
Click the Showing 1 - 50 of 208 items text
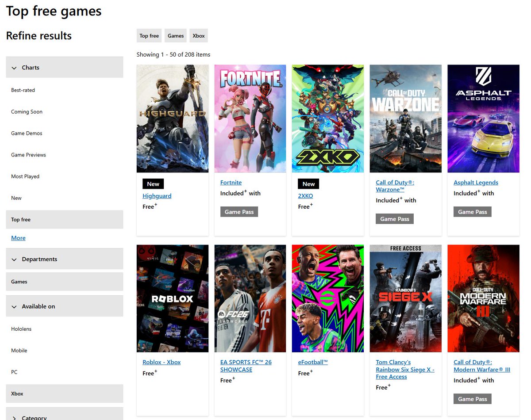point(173,54)
